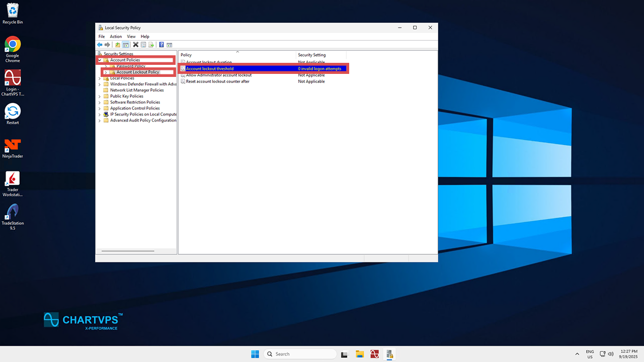
Task: Click the Export List toolbar icon
Action: tap(151, 45)
